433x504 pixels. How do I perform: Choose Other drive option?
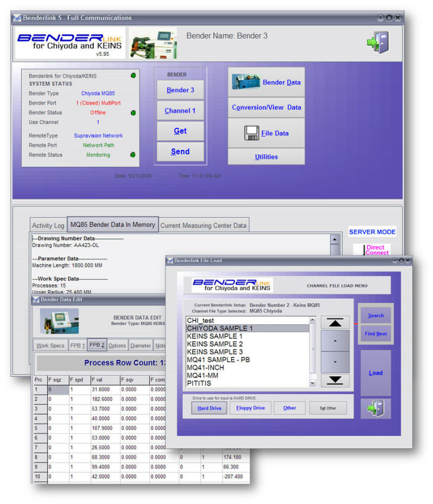[x=290, y=408]
